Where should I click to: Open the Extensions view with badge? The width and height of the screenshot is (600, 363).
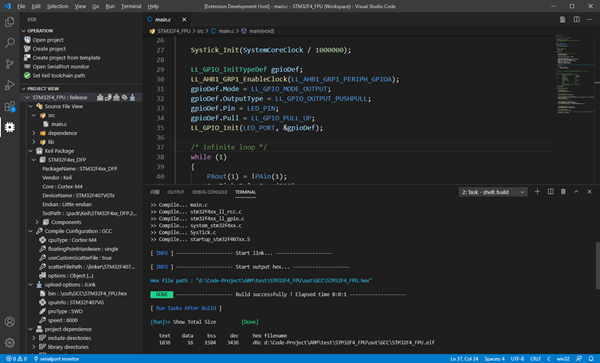10,106
